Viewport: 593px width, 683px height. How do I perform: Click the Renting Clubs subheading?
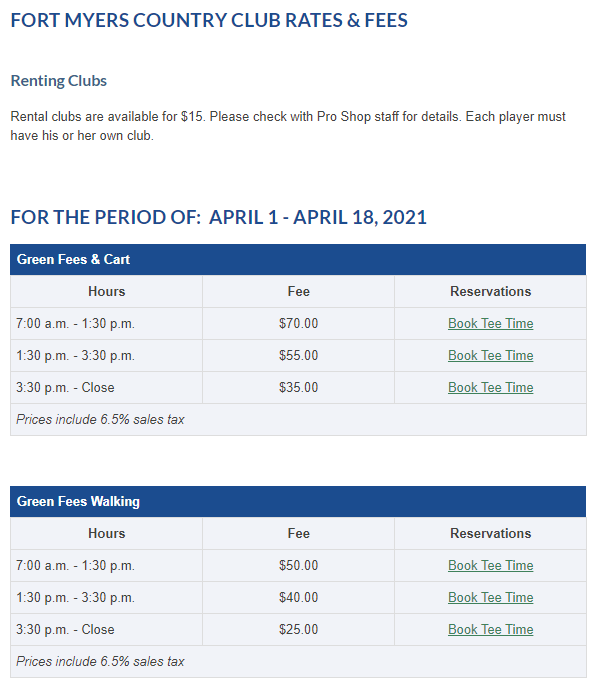(x=58, y=81)
